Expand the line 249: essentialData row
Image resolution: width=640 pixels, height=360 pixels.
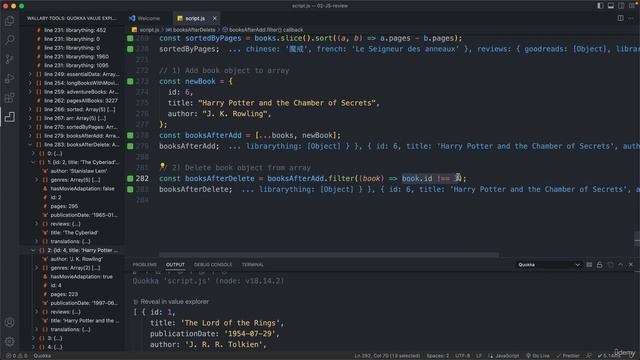30,74
